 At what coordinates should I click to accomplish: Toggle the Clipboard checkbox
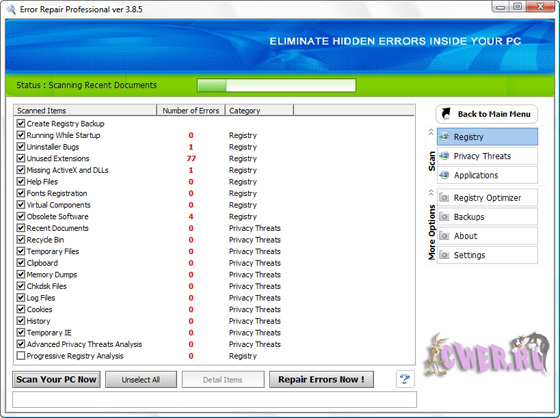[x=21, y=263]
